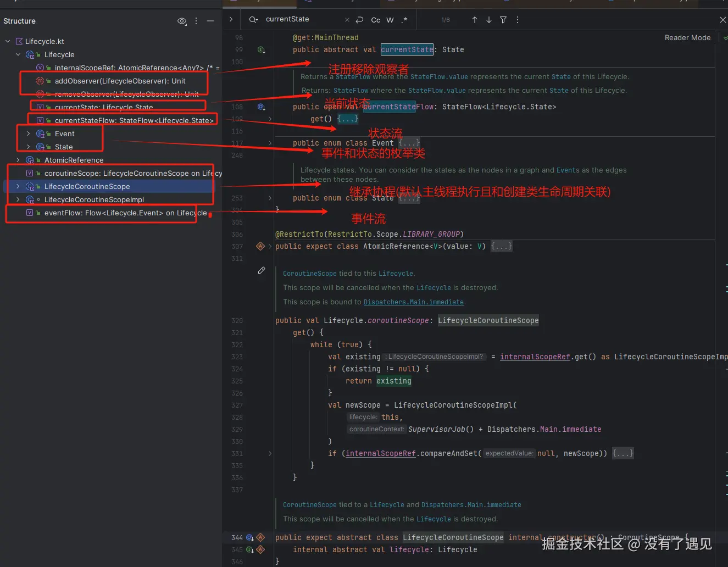Select addObserver(LifecycleObserver): Unit in Structure
This screenshot has width=728, height=567.
tap(120, 81)
